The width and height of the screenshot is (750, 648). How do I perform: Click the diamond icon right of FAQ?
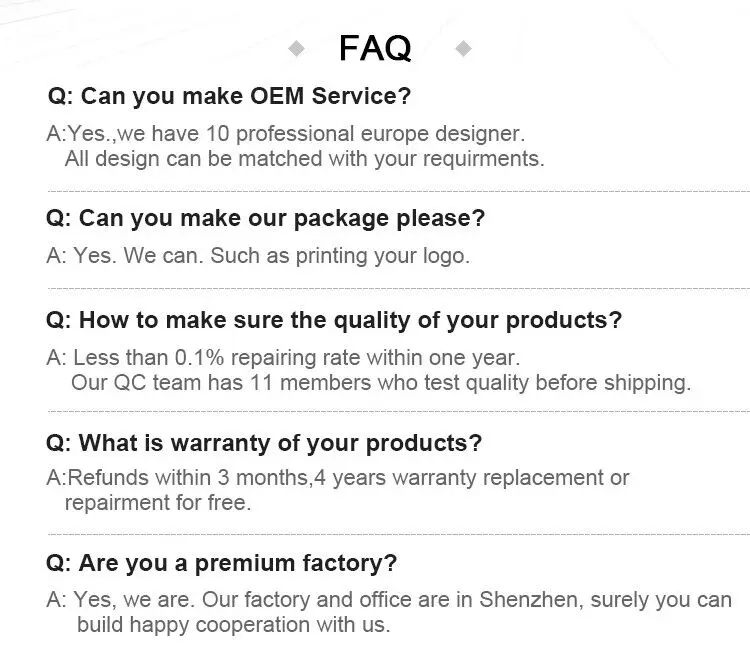(x=462, y=47)
